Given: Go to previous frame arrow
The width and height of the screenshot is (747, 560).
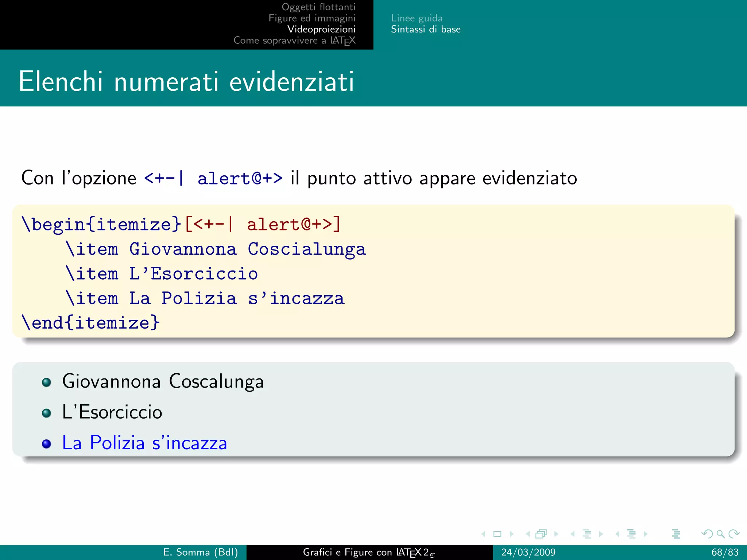Looking at the screenshot, I should 527,534.
